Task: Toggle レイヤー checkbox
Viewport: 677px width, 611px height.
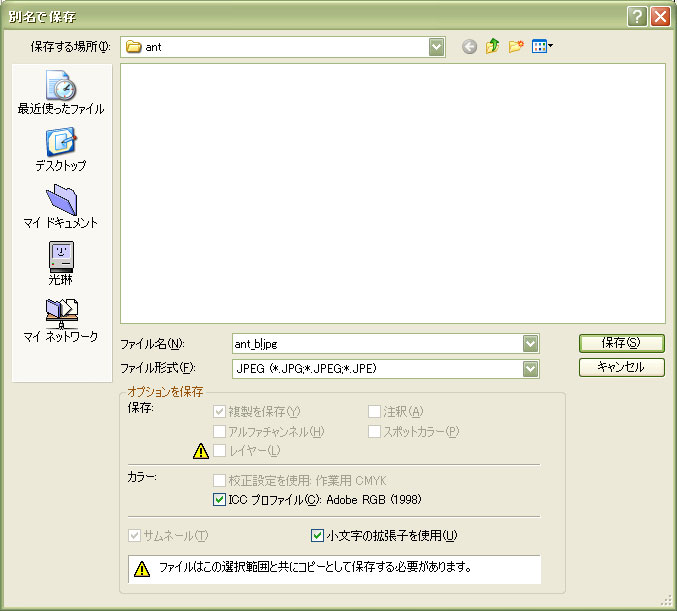Action: pyautogui.click(x=219, y=451)
